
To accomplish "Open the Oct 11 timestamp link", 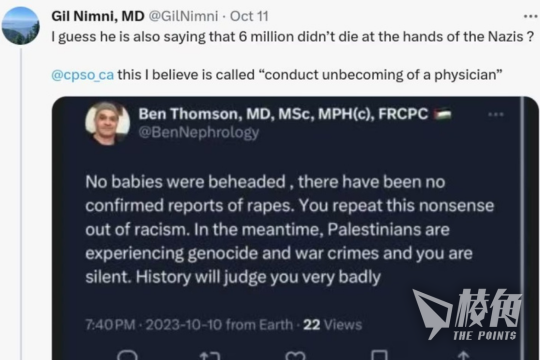I will coord(249,16).
